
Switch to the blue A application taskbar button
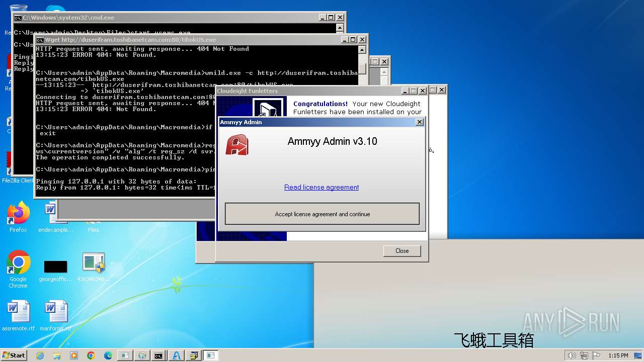click(176, 355)
